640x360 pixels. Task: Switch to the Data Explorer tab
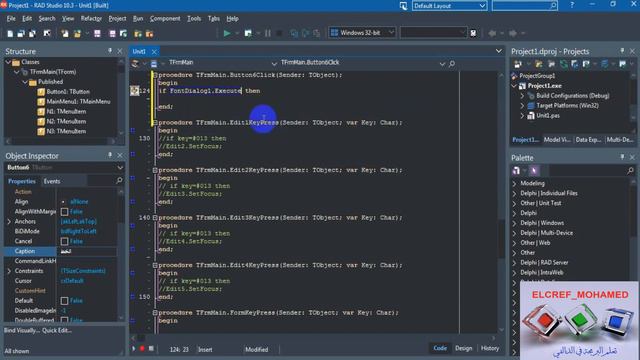point(588,140)
